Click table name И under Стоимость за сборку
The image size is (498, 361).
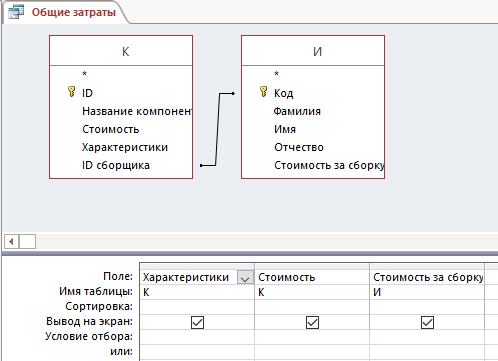click(427, 292)
